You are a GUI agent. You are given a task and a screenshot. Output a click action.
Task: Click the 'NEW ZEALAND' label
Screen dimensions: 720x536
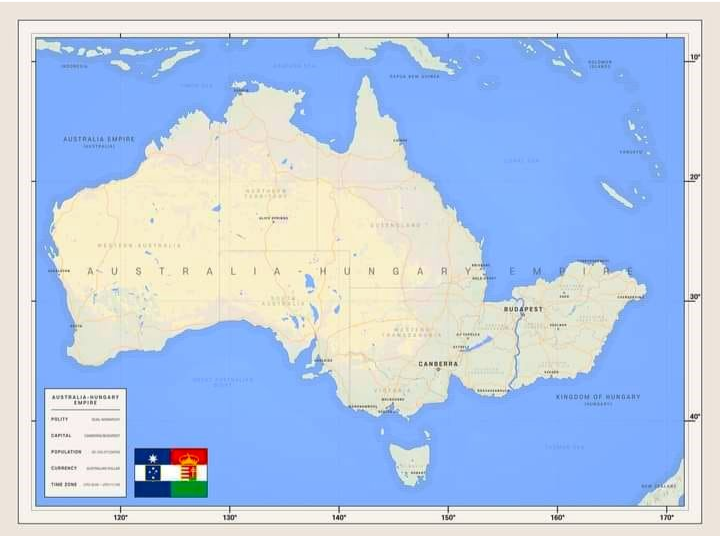659,486
